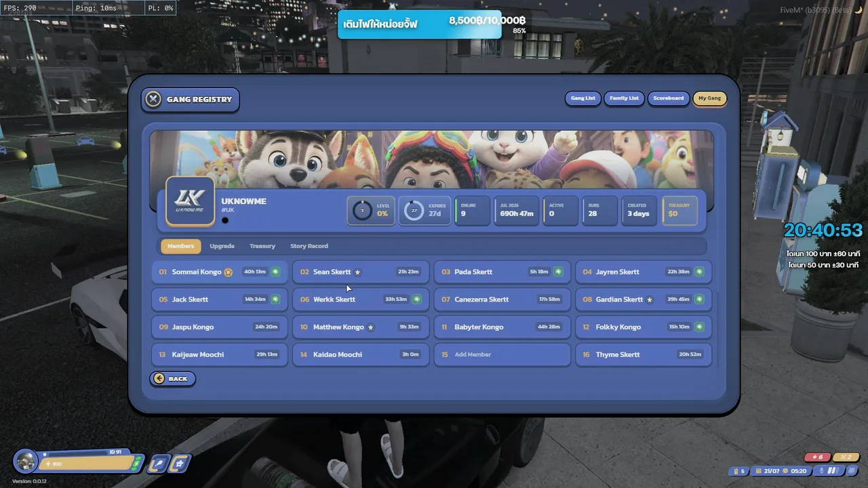Go back with the Back button

tap(173, 379)
